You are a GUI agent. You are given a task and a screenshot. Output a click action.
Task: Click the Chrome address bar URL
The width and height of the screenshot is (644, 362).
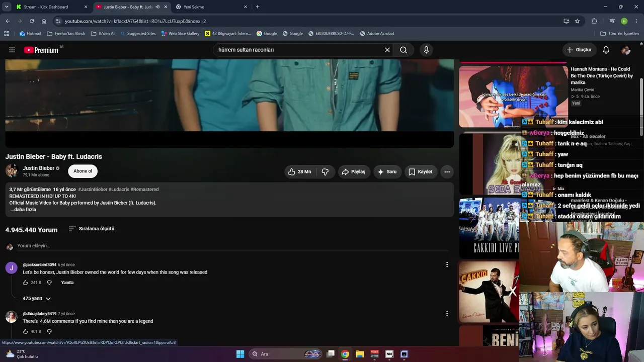(x=135, y=21)
